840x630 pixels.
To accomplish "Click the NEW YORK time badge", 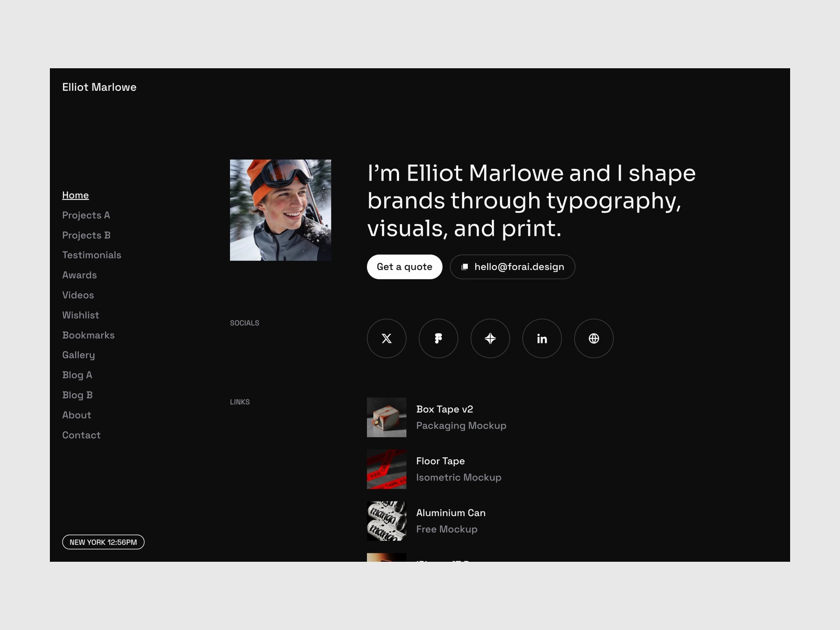I will tap(103, 542).
